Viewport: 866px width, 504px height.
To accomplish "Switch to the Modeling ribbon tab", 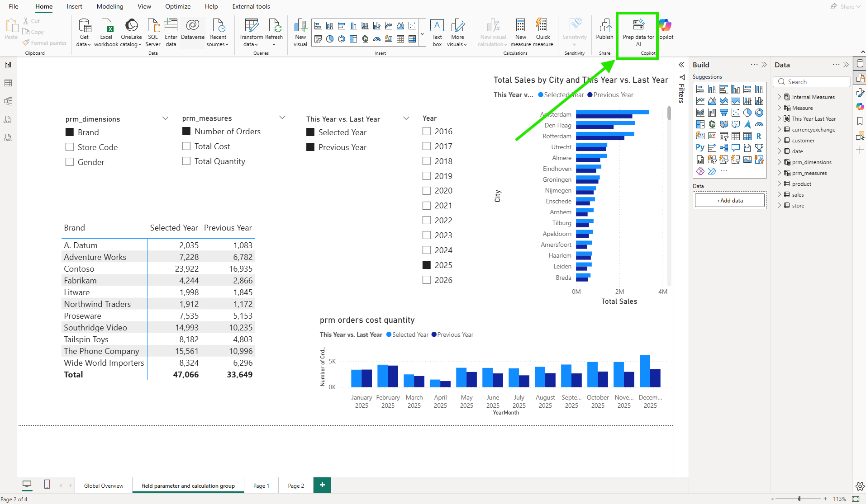I will click(110, 6).
